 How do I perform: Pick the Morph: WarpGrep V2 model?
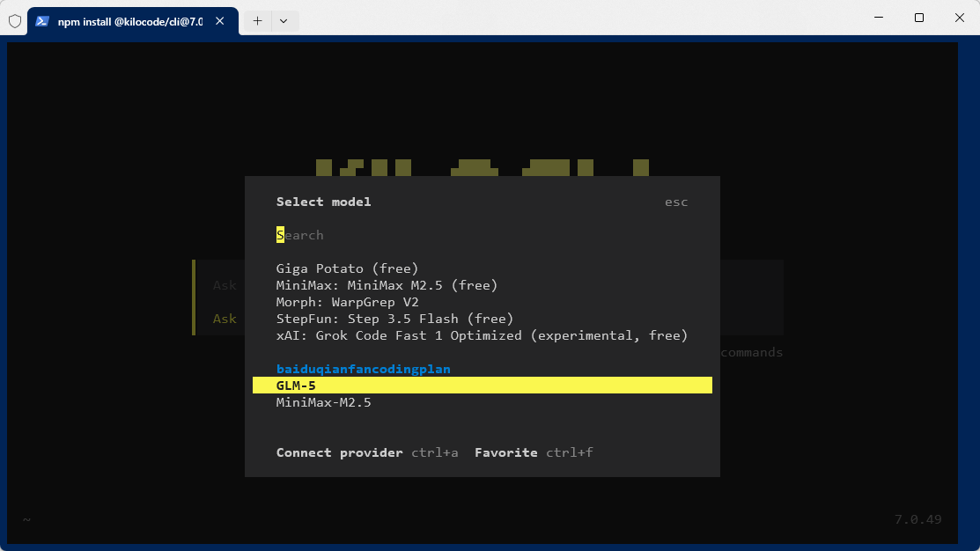click(x=347, y=302)
